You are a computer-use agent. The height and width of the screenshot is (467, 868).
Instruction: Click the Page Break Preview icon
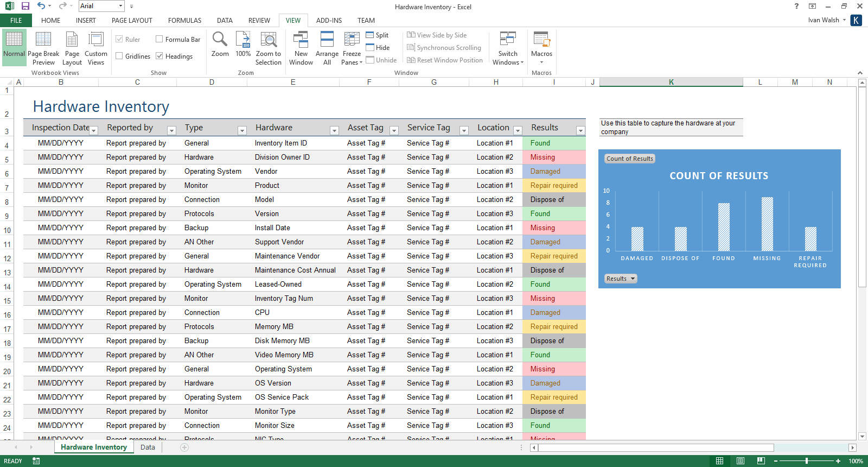click(43, 41)
